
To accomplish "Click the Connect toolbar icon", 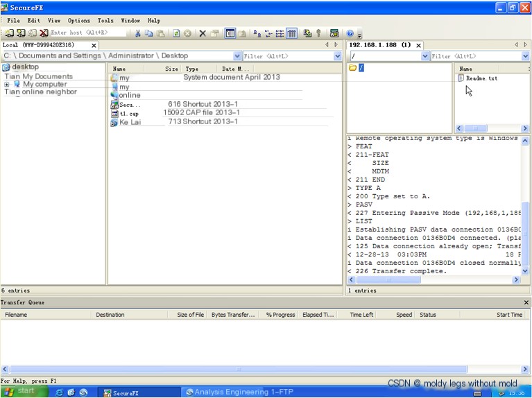I will tap(9, 33).
